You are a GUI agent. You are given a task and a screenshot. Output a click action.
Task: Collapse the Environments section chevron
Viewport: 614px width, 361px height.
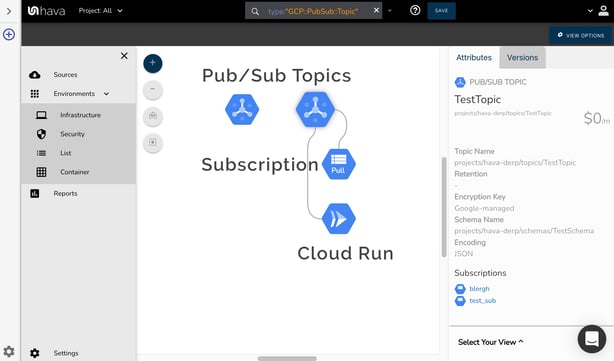[x=107, y=94]
